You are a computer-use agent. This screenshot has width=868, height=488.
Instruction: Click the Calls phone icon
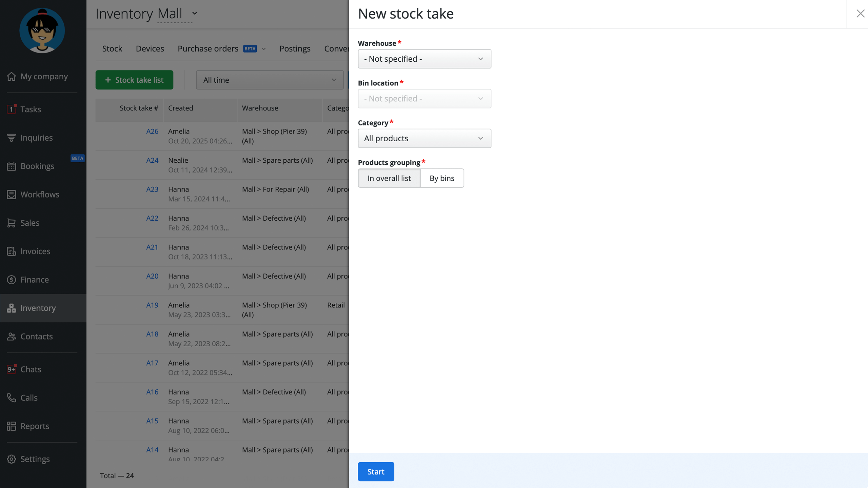point(12,398)
